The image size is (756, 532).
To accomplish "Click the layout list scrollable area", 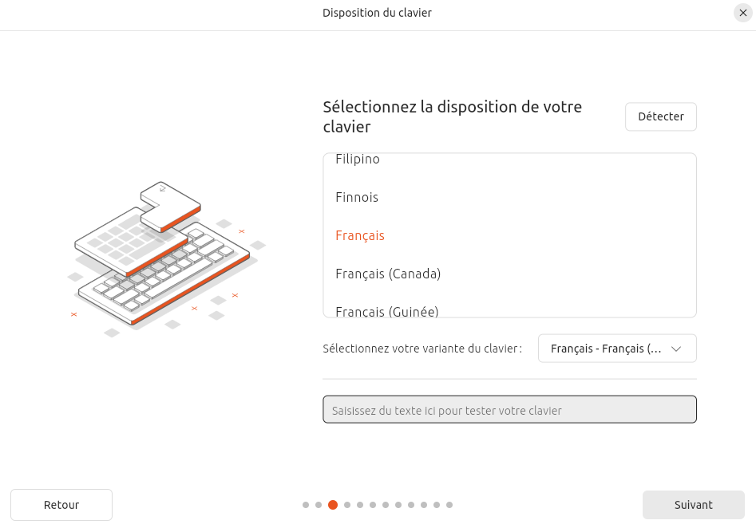I will tap(509, 235).
